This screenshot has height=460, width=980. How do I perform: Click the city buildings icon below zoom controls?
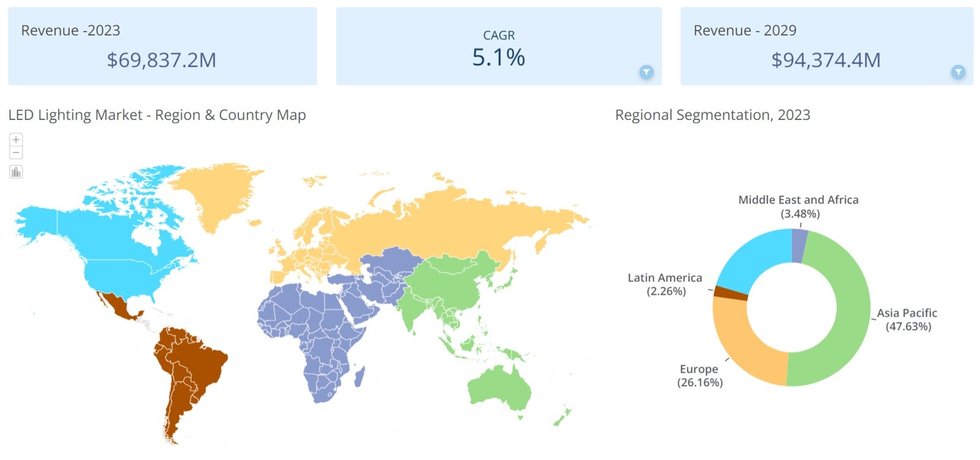pos(16,172)
